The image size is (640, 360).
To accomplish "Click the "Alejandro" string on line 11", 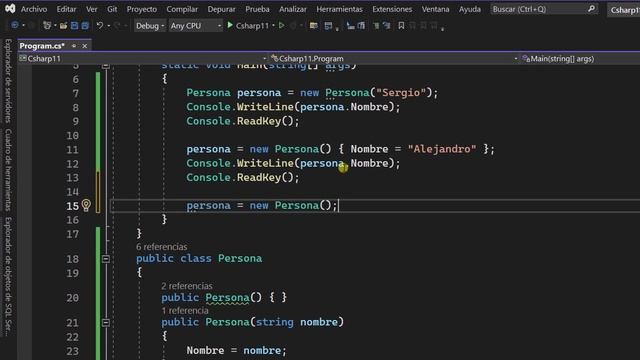I will point(442,149).
